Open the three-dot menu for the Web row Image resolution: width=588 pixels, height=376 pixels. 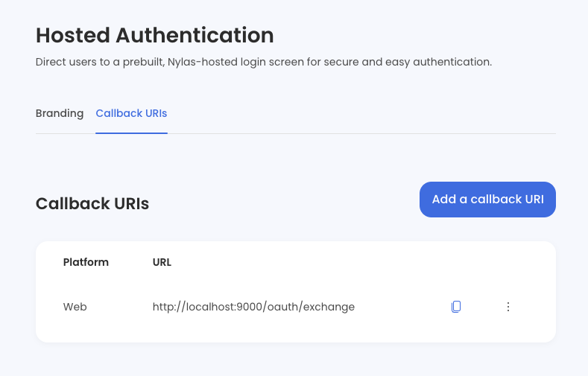[x=508, y=307]
